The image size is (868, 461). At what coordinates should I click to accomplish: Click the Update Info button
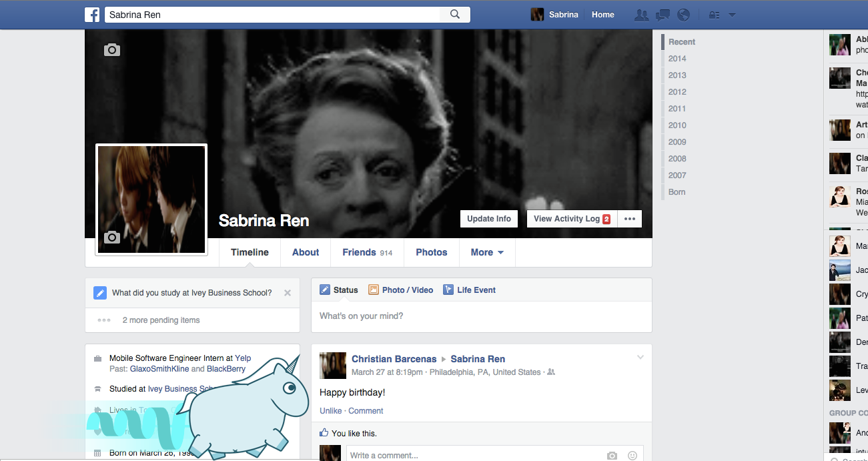(489, 219)
